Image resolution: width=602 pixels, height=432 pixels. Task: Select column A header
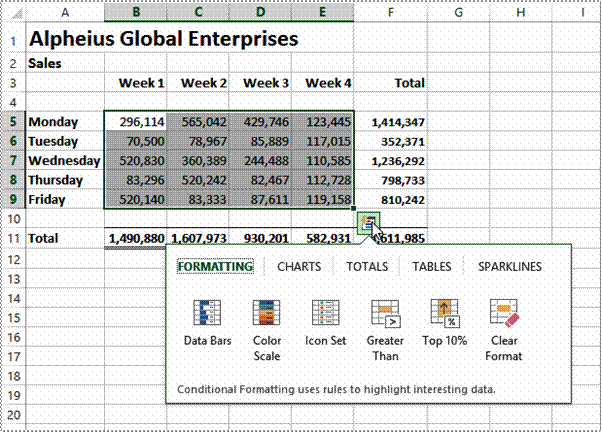click(x=65, y=12)
